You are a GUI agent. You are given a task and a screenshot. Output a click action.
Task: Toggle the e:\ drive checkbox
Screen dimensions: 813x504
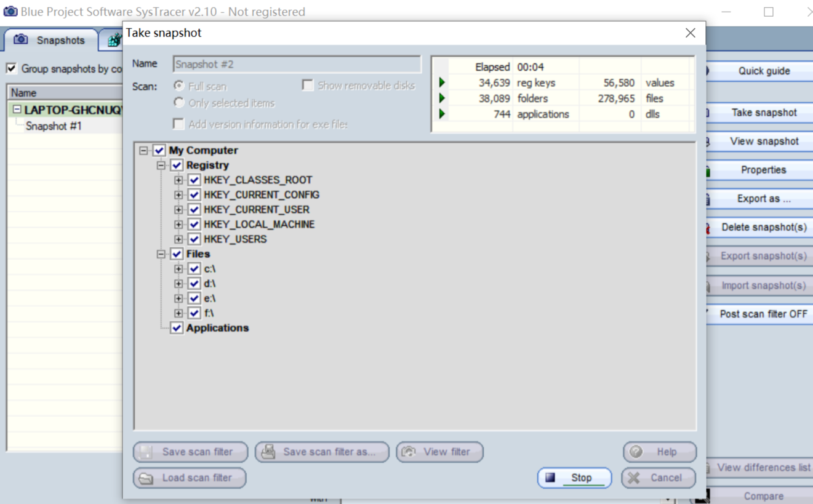194,298
